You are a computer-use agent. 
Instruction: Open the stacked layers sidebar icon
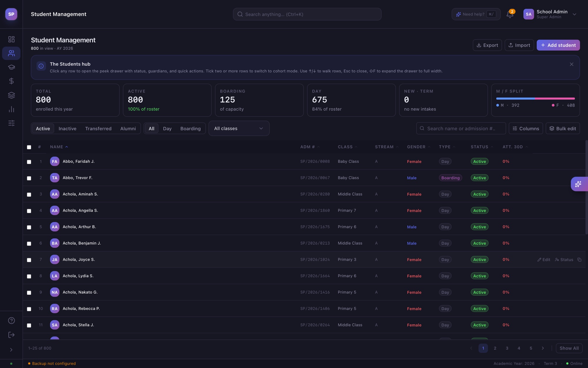click(11, 95)
